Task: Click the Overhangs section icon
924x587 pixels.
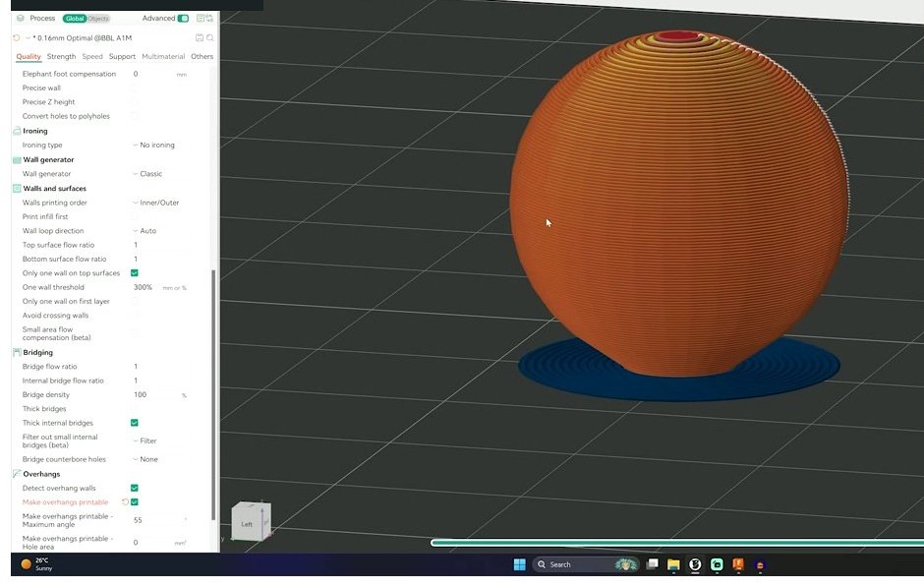Action: click(x=17, y=474)
